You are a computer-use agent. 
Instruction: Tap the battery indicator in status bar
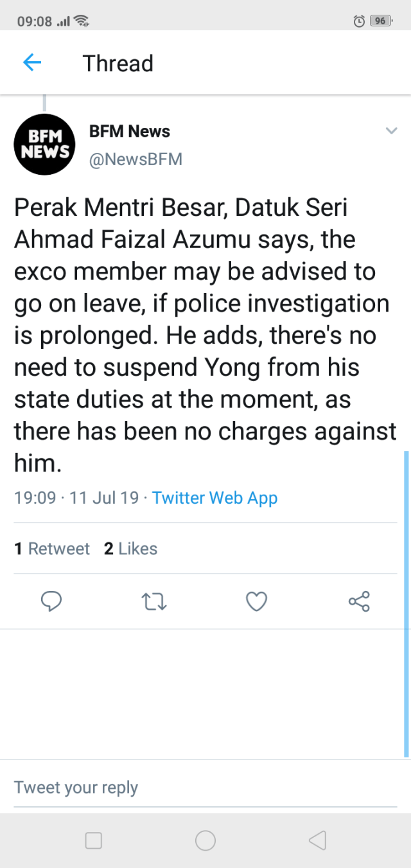click(x=381, y=21)
